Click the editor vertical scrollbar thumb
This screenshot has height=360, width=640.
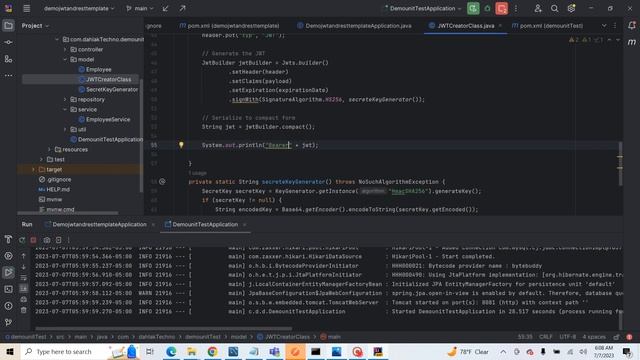click(620, 163)
